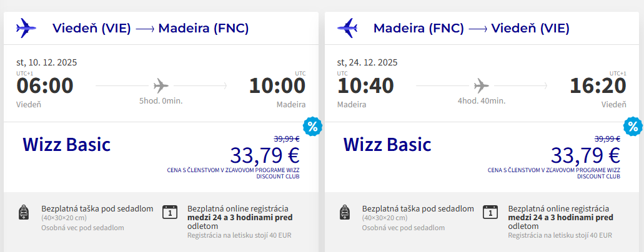
Task: Select the Wizz Basic fare on the return flight
Action: 387,145
